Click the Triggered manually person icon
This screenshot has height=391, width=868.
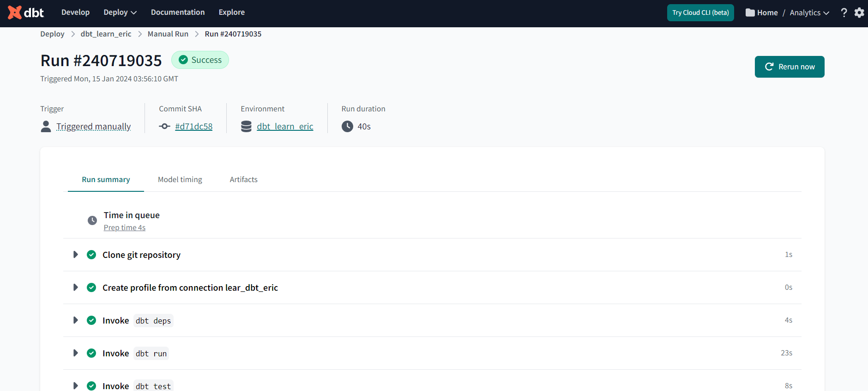click(46, 126)
